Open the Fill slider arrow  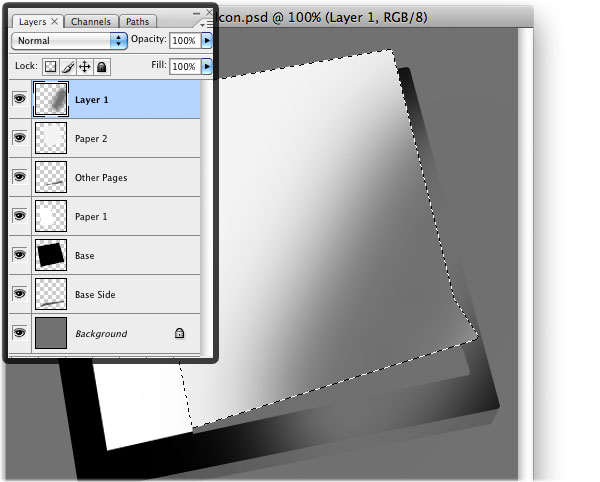point(207,67)
